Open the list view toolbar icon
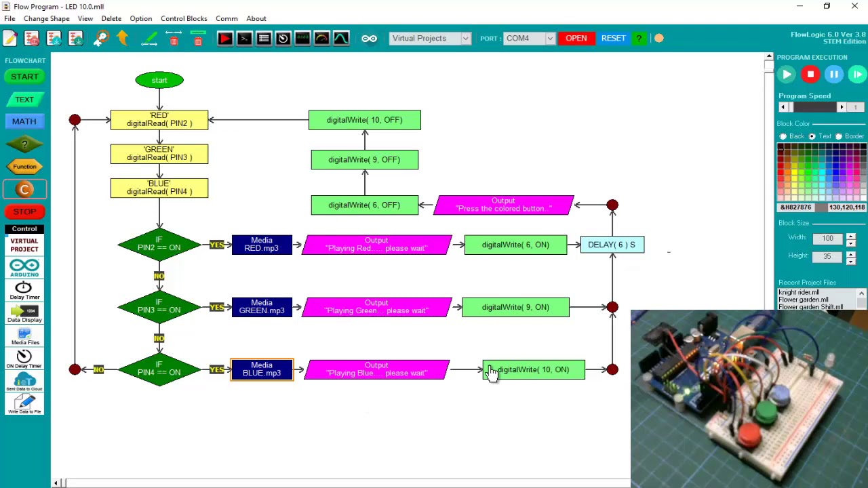 pyautogui.click(x=264, y=39)
